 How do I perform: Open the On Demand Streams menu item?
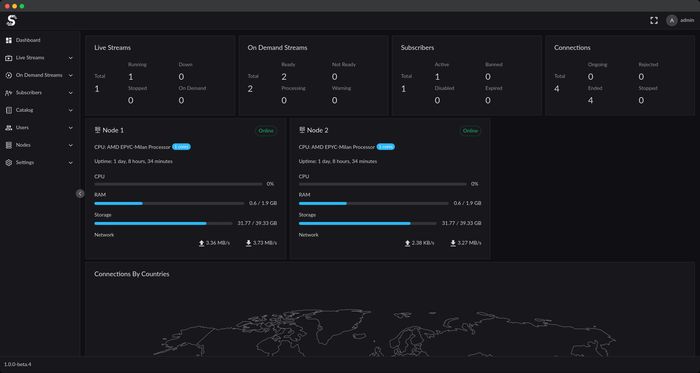pyautogui.click(x=39, y=75)
